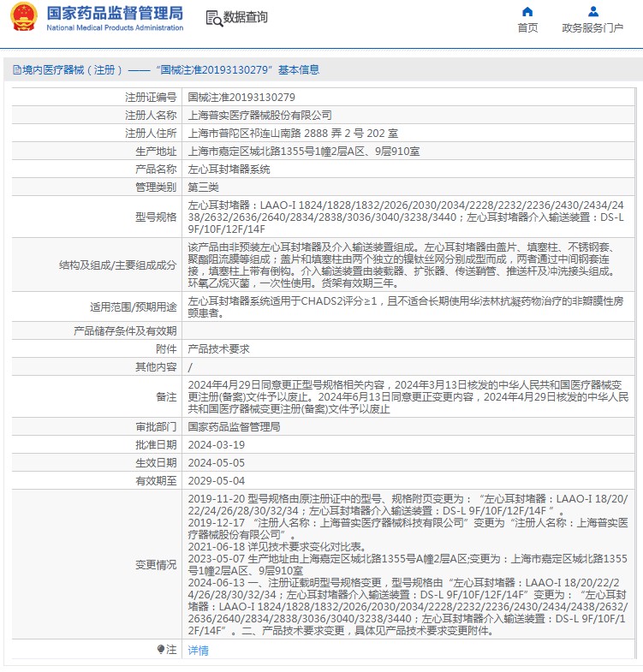This screenshot has height=672, width=643.
Task: Click the CHADS2评分≥1 intended use text
Action: [406, 306]
